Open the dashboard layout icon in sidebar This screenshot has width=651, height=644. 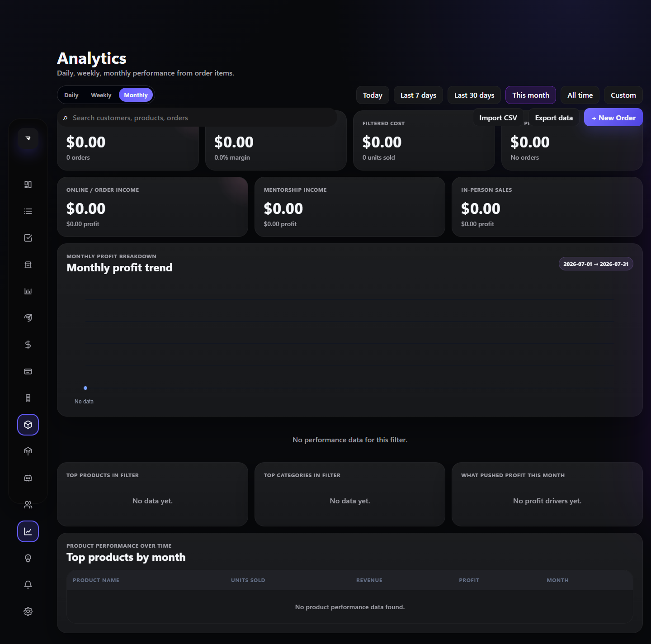tap(28, 185)
